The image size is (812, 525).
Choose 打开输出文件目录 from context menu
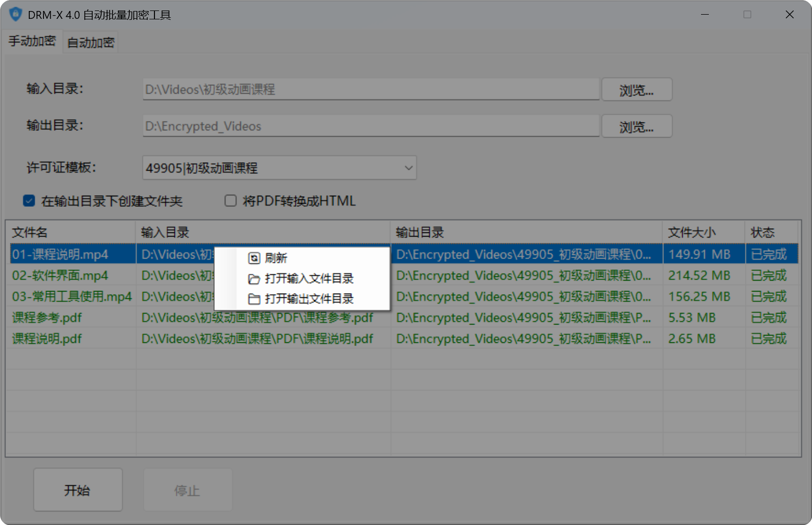tap(309, 299)
